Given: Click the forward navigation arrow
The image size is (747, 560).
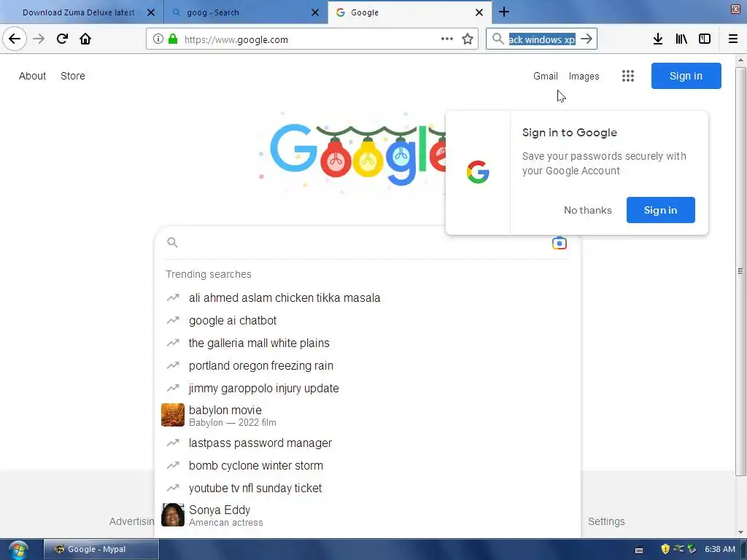Looking at the screenshot, I should [x=39, y=39].
